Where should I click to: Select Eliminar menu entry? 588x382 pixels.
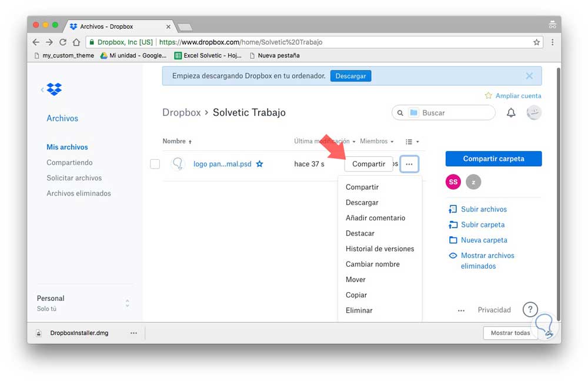coord(359,310)
